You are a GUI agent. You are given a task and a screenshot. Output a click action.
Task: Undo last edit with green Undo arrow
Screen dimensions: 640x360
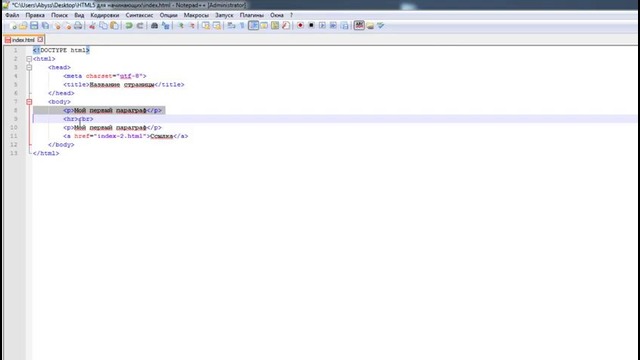pos(129,26)
